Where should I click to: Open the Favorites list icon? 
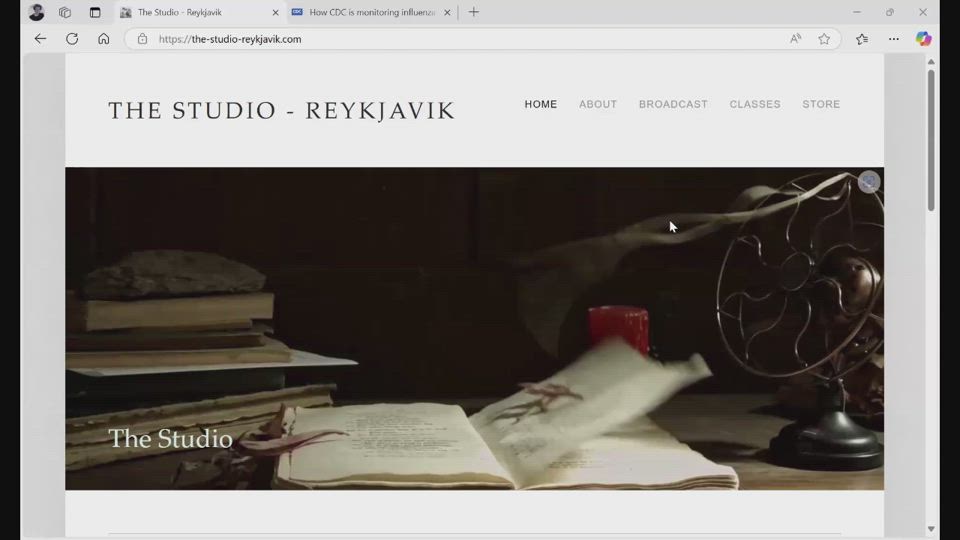862,39
